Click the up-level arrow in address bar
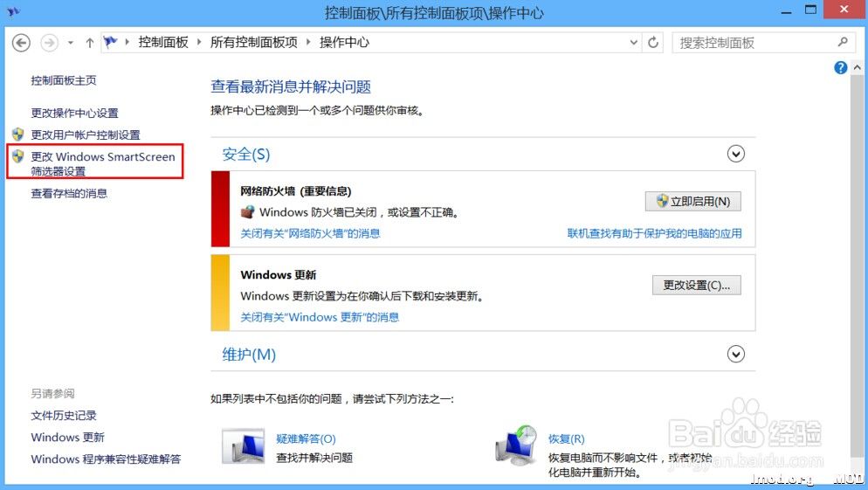 pos(90,43)
